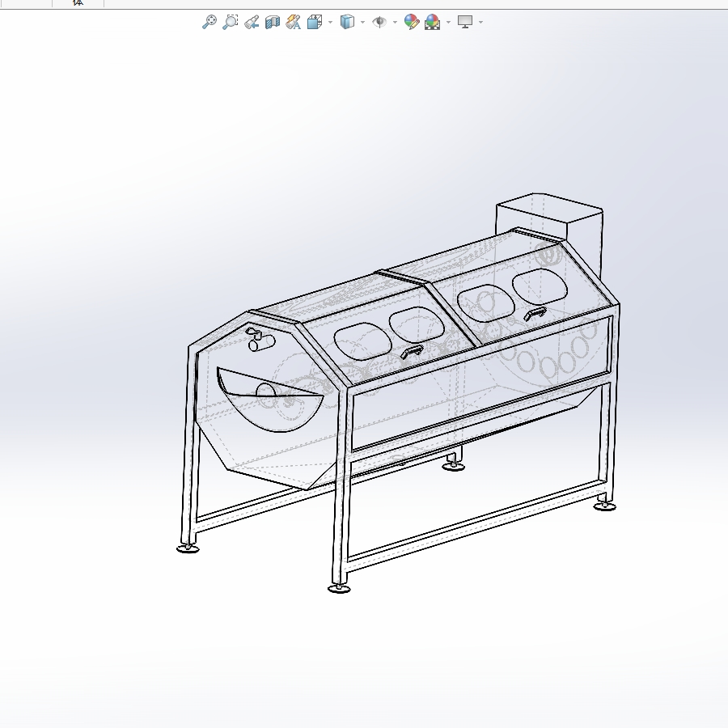The width and height of the screenshot is (728, 728).
Task: Click the Display Style icon
Action: (x=347, y=22)
